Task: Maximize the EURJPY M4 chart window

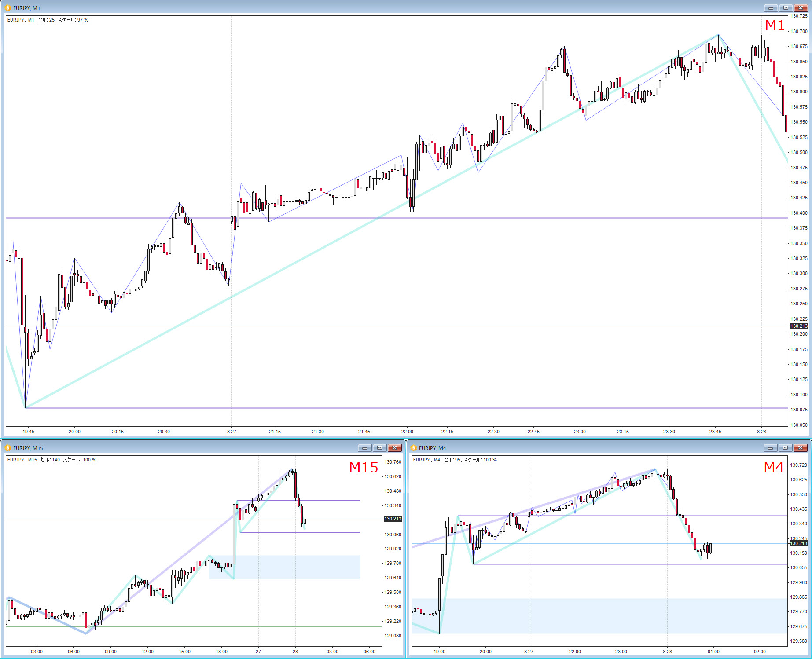Action: click(785, 448)
